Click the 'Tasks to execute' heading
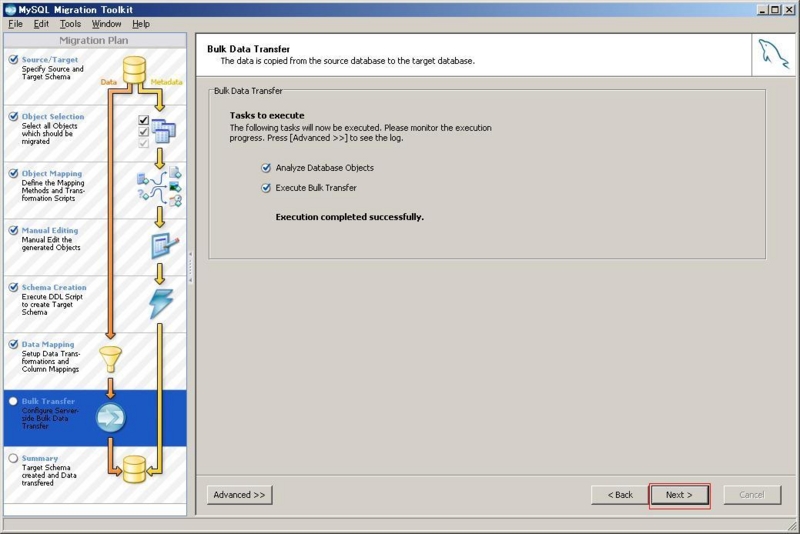800x534 pixels. click(x=267, y=115)
